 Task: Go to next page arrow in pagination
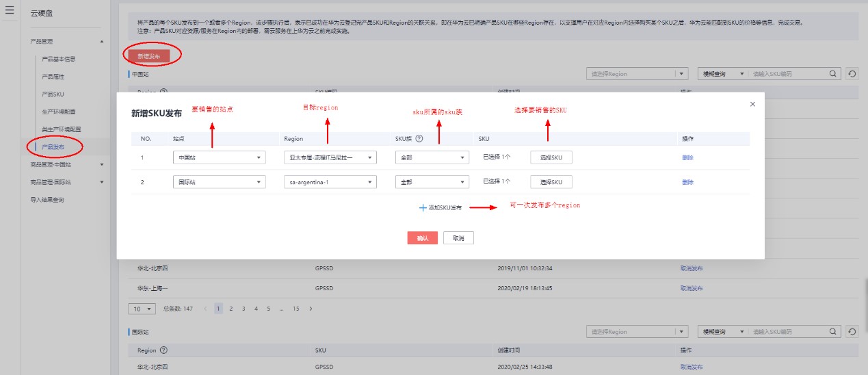pos(311,309)
